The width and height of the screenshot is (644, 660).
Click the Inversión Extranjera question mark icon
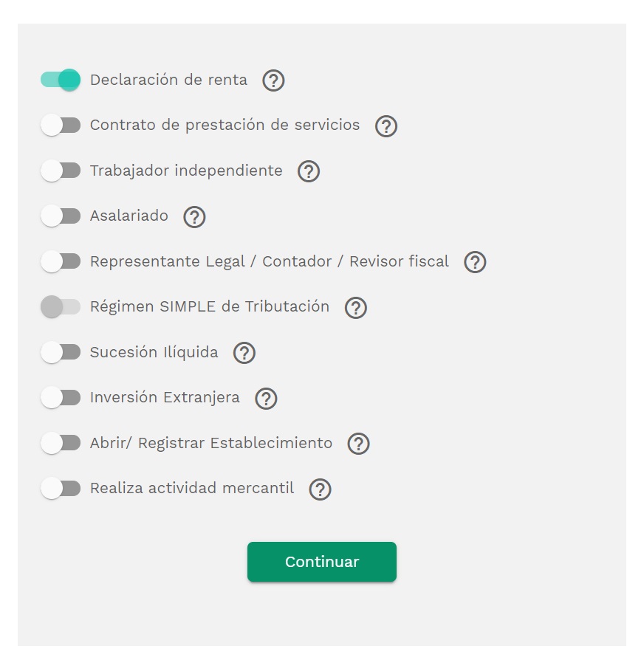(266, 399)
